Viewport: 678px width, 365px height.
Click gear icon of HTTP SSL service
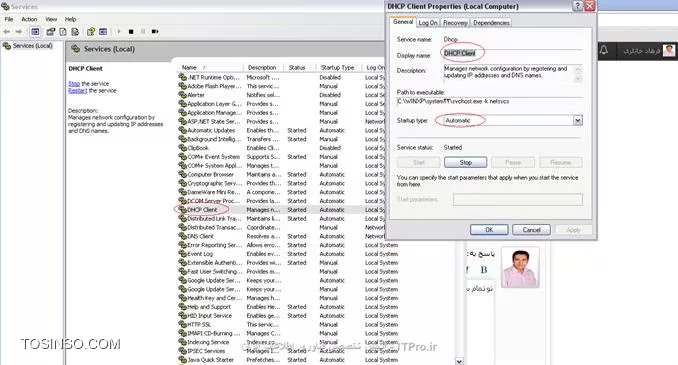tap(182, 324)
